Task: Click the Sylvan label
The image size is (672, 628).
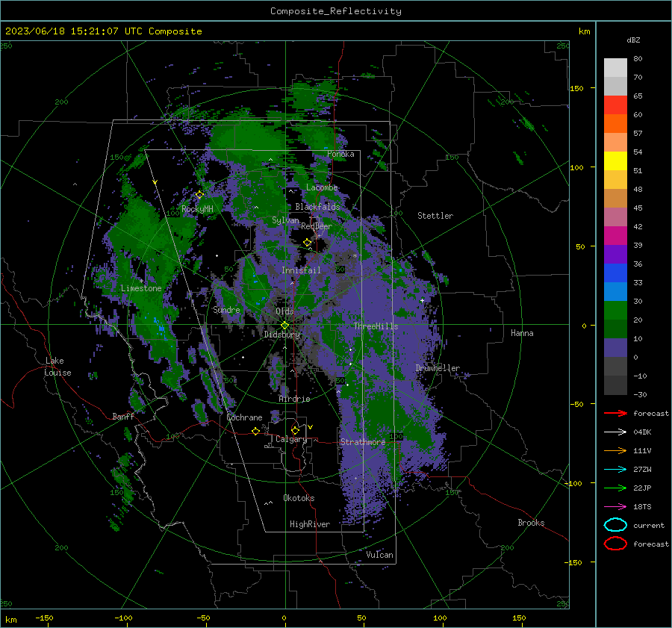Action: 285,220
